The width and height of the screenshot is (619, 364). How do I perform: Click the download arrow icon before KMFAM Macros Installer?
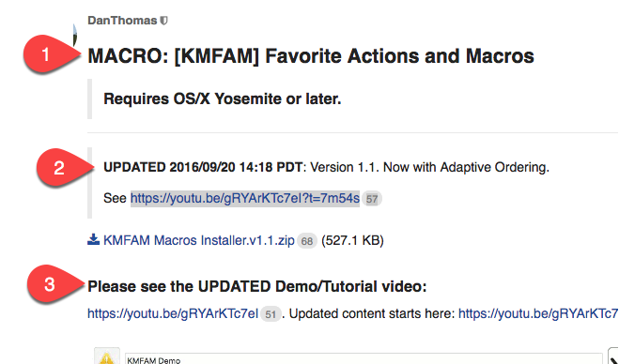point(94,239)
